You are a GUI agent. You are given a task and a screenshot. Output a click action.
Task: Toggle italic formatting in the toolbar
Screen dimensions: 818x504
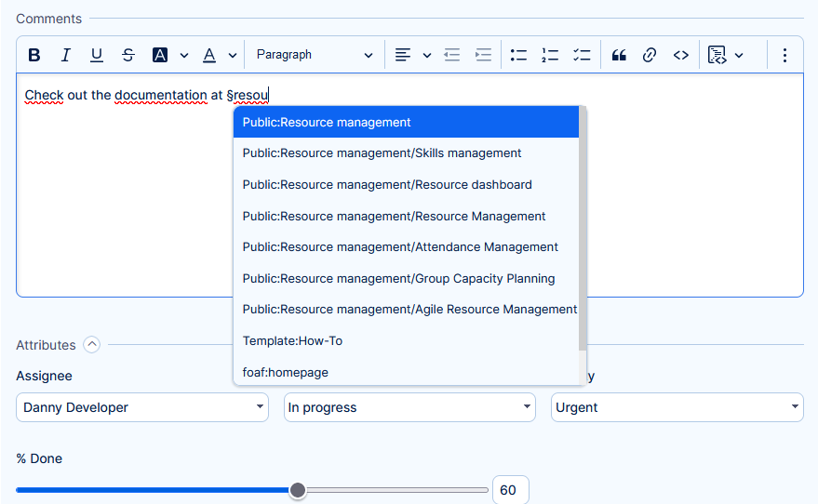[65, 55]
